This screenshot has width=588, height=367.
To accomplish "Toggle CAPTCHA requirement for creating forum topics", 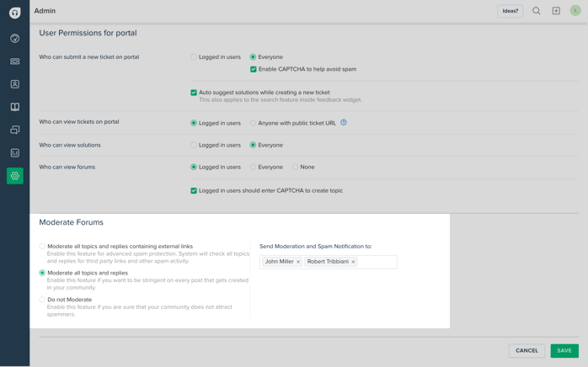I will (194, 191).
